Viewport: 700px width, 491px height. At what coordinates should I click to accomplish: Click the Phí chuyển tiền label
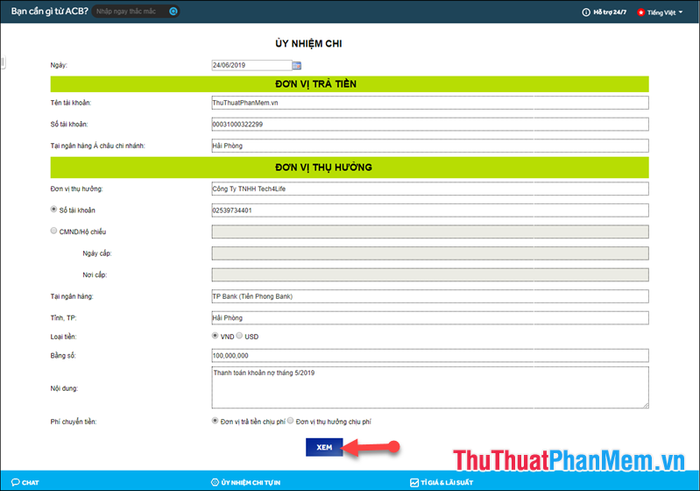(x=73, y=422)
